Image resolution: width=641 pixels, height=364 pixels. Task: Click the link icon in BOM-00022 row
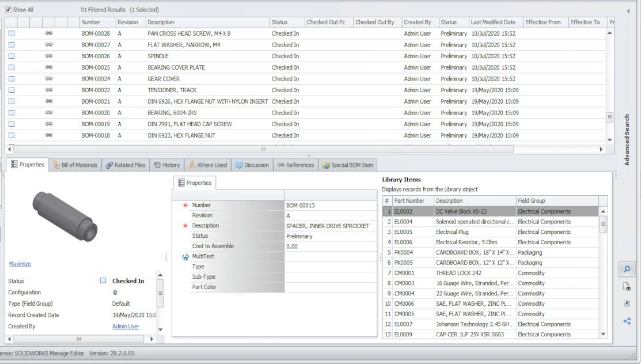pos(48,90)
